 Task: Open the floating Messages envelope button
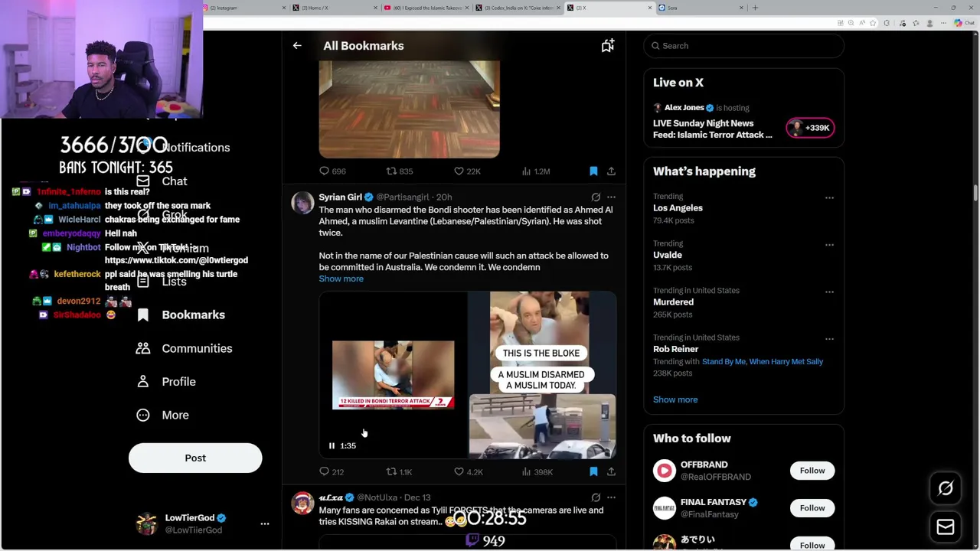click(x=946, y=527)
